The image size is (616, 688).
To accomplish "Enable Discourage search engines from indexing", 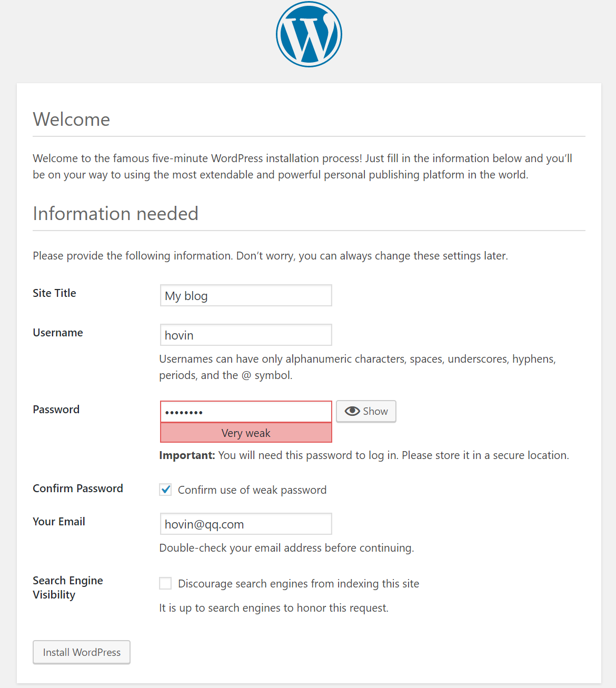I will click(x=165, y=583).
